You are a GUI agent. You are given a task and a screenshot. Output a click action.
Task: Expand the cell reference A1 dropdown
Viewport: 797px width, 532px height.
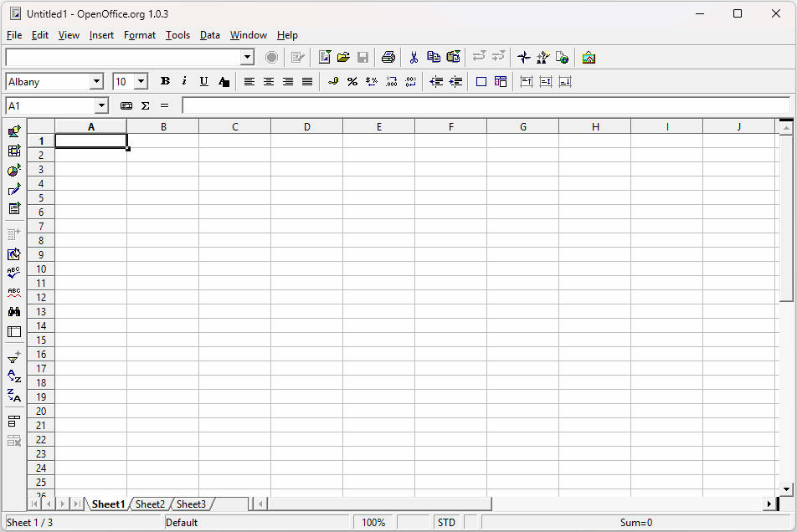102,106
